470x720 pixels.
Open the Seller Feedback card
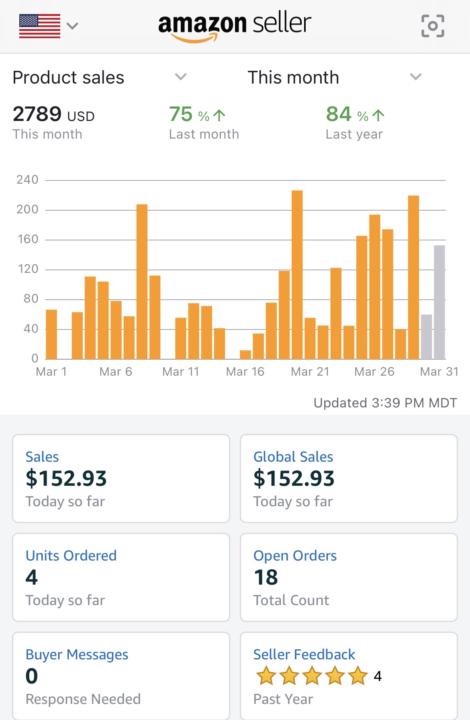349,676
